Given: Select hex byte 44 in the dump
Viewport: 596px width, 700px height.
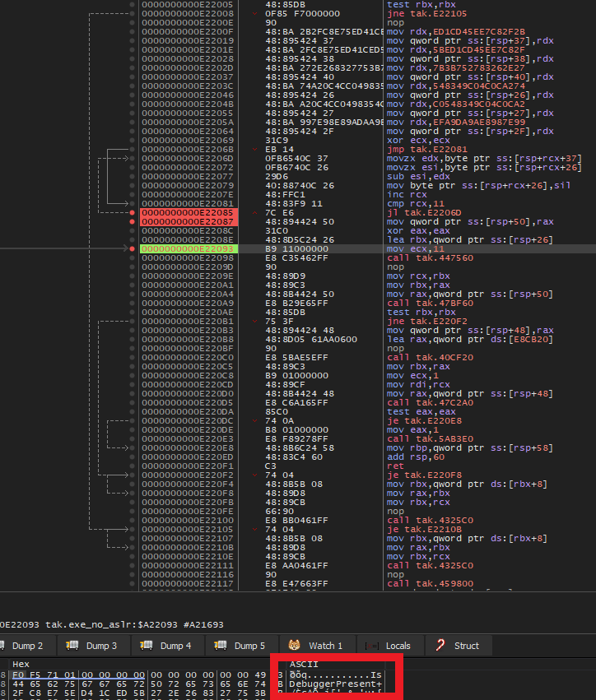Looking at the screenshot, I should (18, 684).
